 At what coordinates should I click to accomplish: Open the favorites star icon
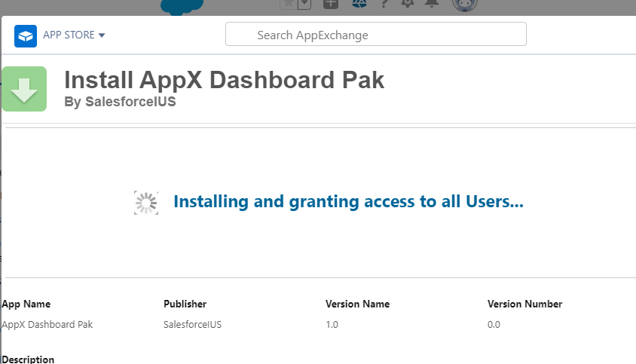click(289, 4)
